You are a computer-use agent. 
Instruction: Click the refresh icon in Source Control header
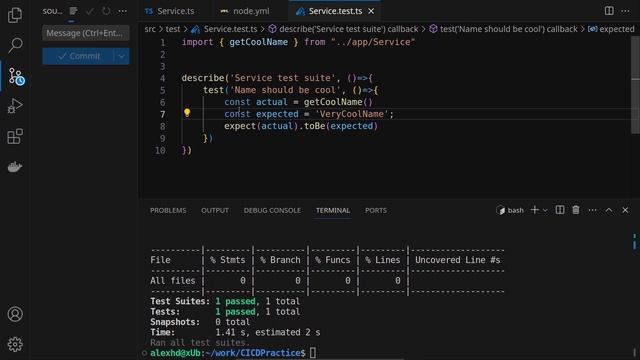pyautogui.click(x=106, y=11)
